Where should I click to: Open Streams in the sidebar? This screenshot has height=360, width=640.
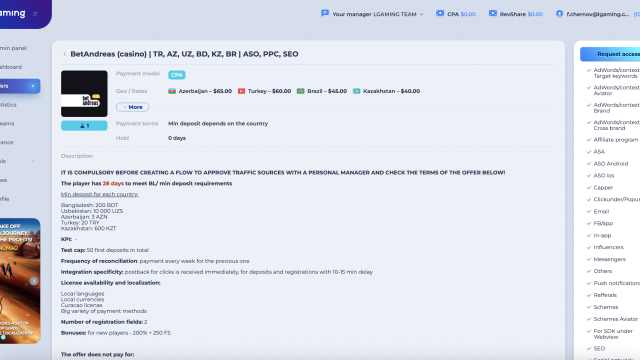tap(7, 123)
